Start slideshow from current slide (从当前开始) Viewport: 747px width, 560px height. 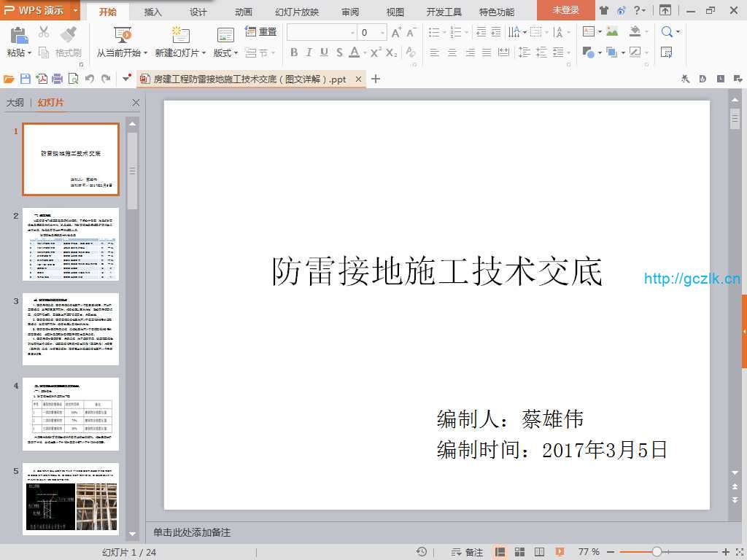[x=122, y=42]
